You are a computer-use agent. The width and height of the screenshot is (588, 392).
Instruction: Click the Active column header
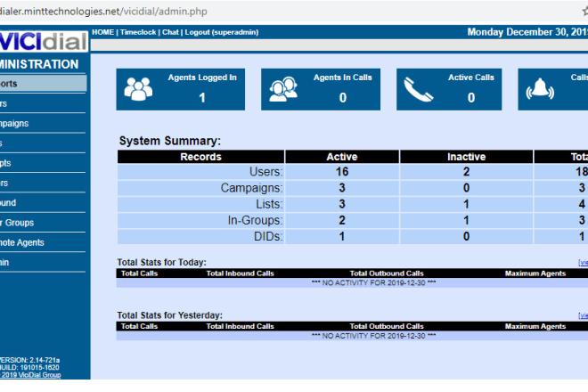click(x=342, y=157)
